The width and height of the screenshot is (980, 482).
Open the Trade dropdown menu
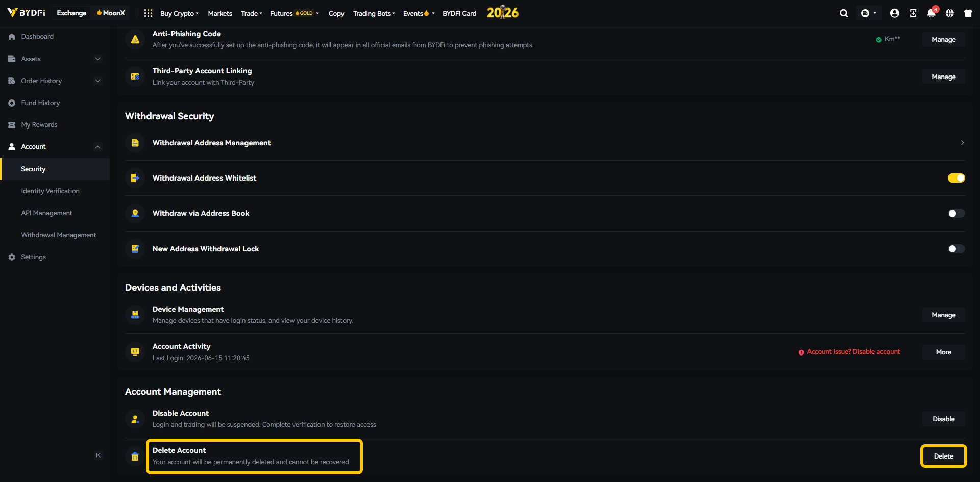pyautogui.click(x=252, y=13)
